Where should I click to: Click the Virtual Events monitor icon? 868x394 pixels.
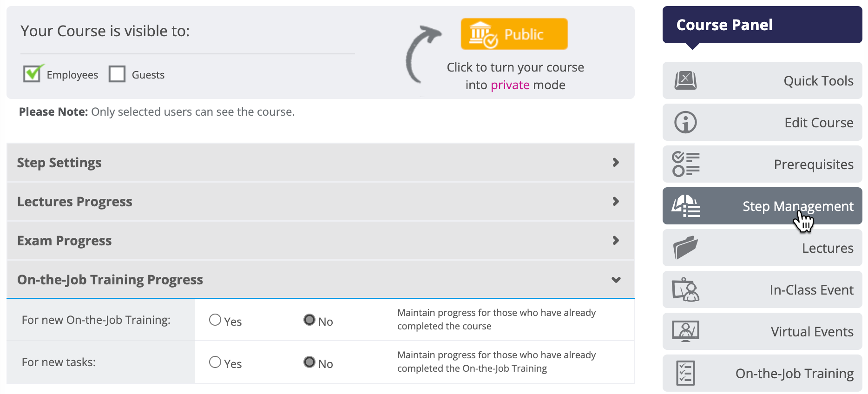[685, 331]
